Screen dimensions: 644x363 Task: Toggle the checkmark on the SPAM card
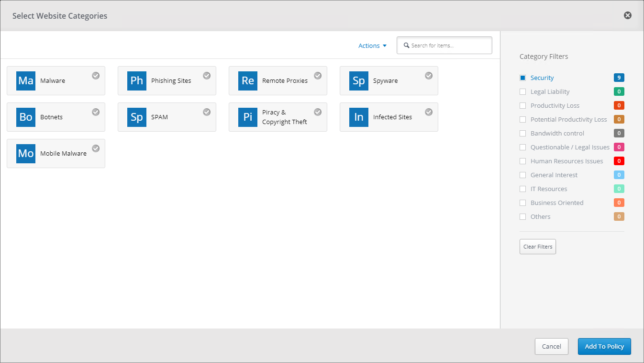point(207,112)
